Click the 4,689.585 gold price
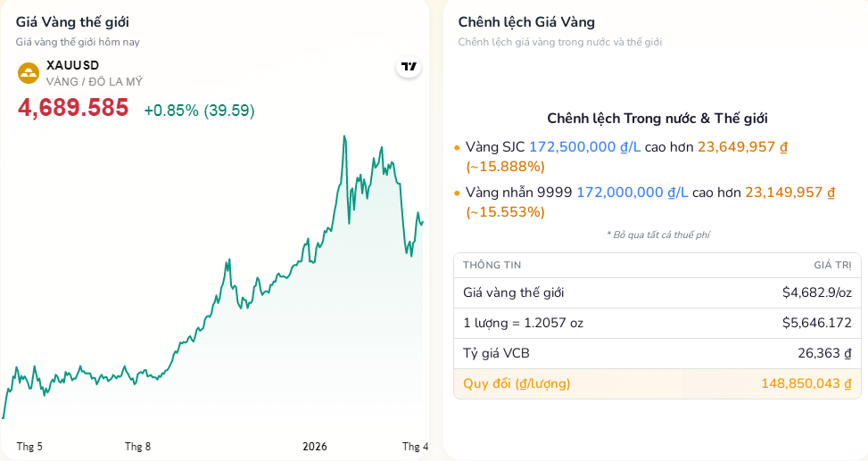This screenshot has height=461, width=868. 73,109
